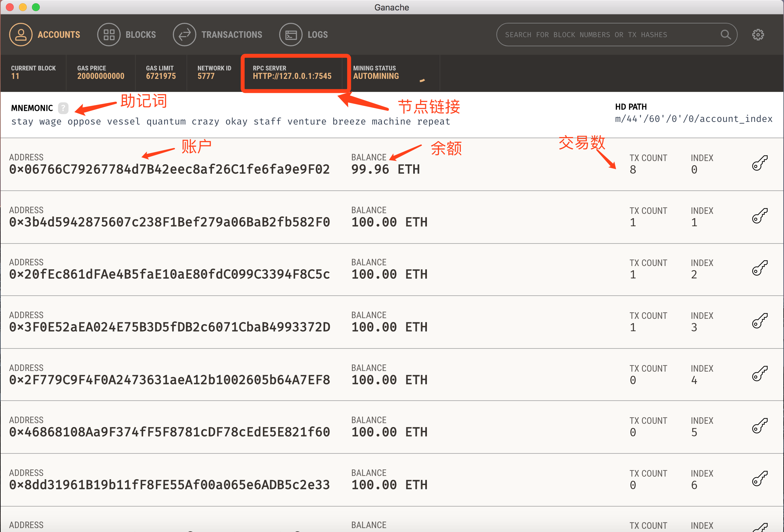The width and height of the screenshot is (784, 532).
Task: Click the TX count value for index 3
Action: coord(633,327)
